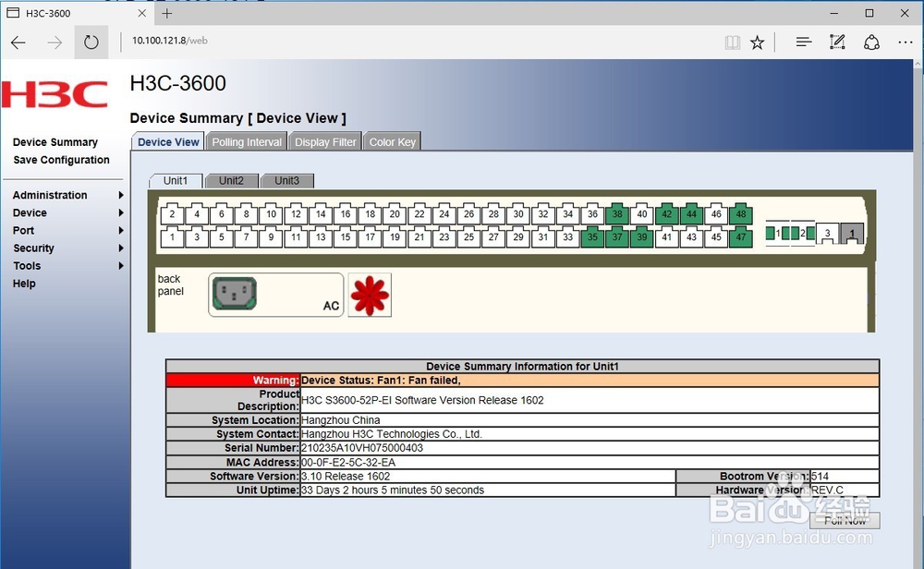Switch to the Unit2 tab
Screen dimensions: 924x569
(231, 181)
